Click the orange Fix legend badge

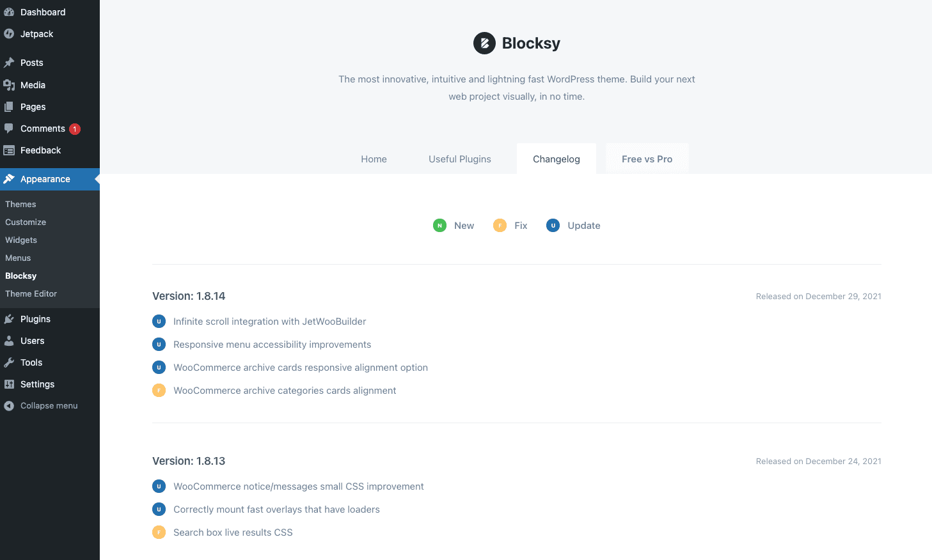pyautogui.click(x=500, y=226)
